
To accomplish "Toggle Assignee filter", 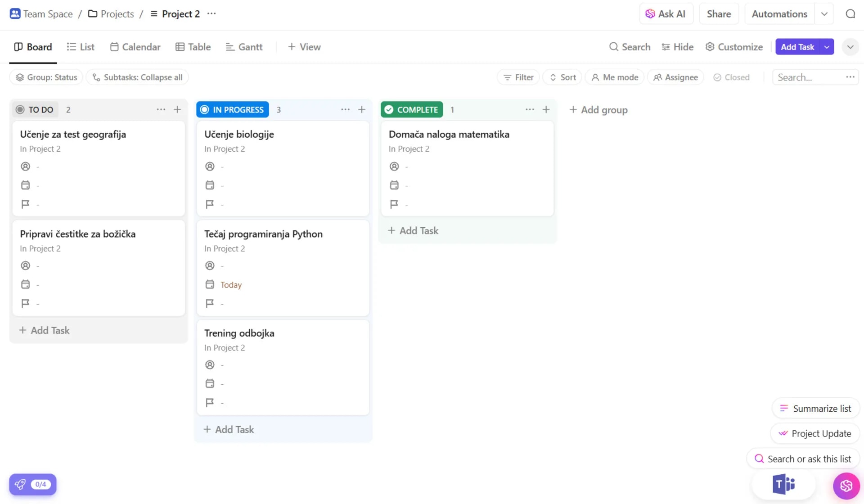I will (675, 77).
